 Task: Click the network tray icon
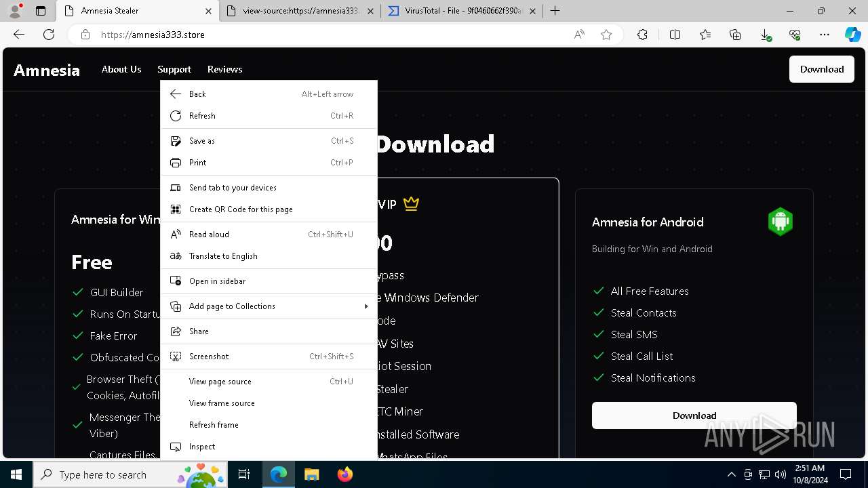[764, 474]
